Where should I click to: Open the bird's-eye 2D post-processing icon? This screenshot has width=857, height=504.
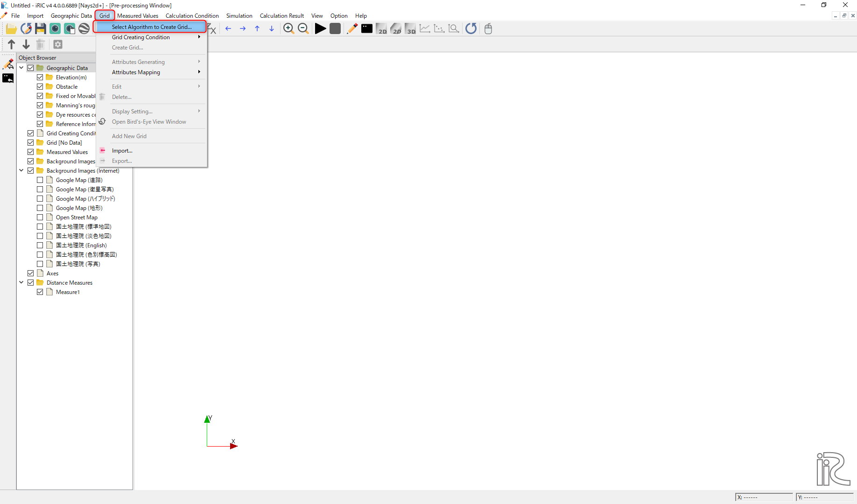(x=396, y=29)
